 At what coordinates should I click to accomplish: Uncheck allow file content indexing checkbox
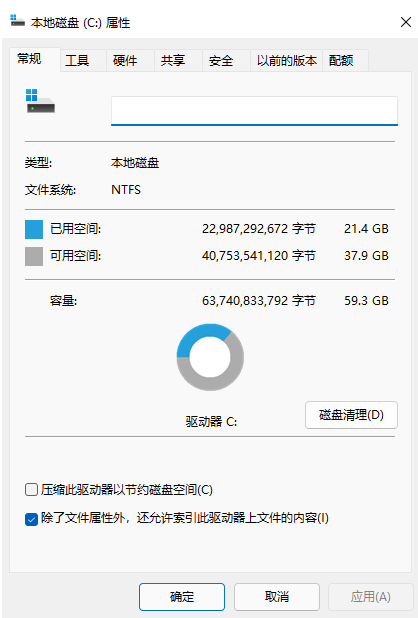31,519
